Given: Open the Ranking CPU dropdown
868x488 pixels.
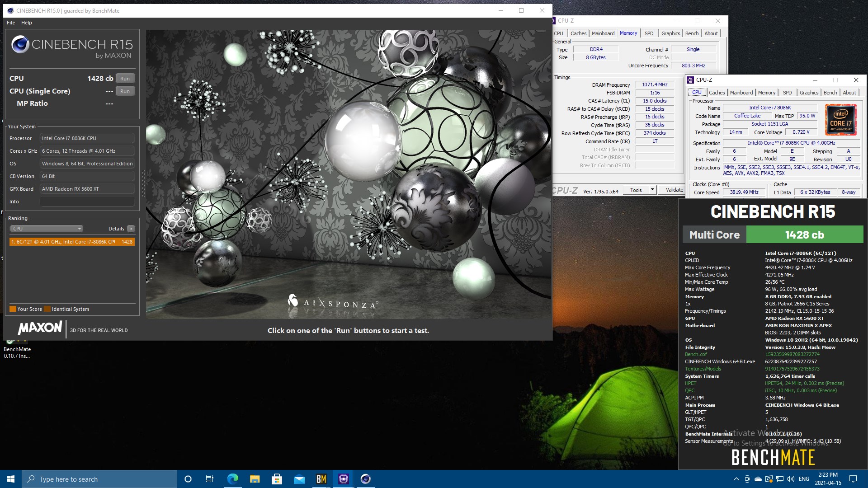Looking at the screenshot, I should pos(46,229).
